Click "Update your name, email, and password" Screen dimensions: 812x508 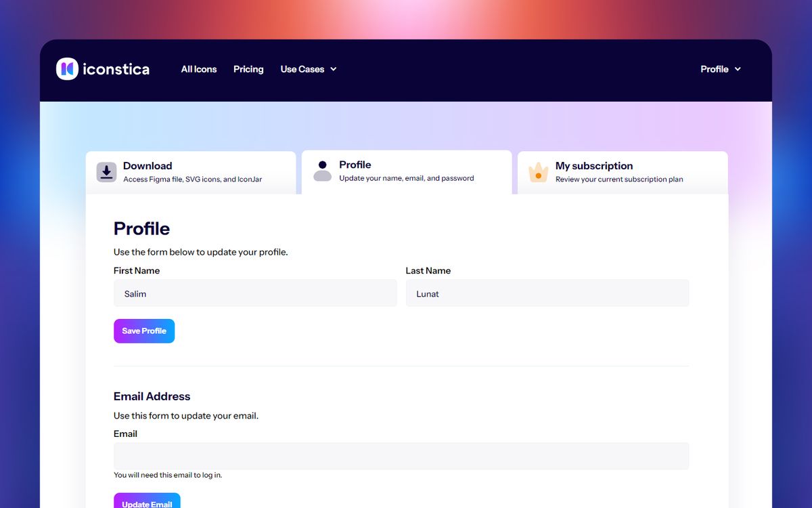(407, 178)
